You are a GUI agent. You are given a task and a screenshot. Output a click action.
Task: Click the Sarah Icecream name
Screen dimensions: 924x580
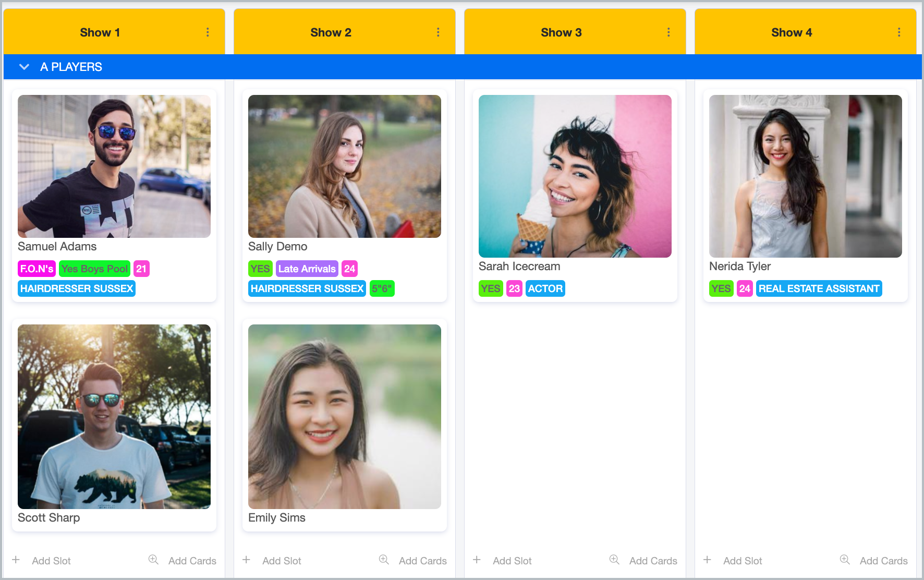point(519,266)
